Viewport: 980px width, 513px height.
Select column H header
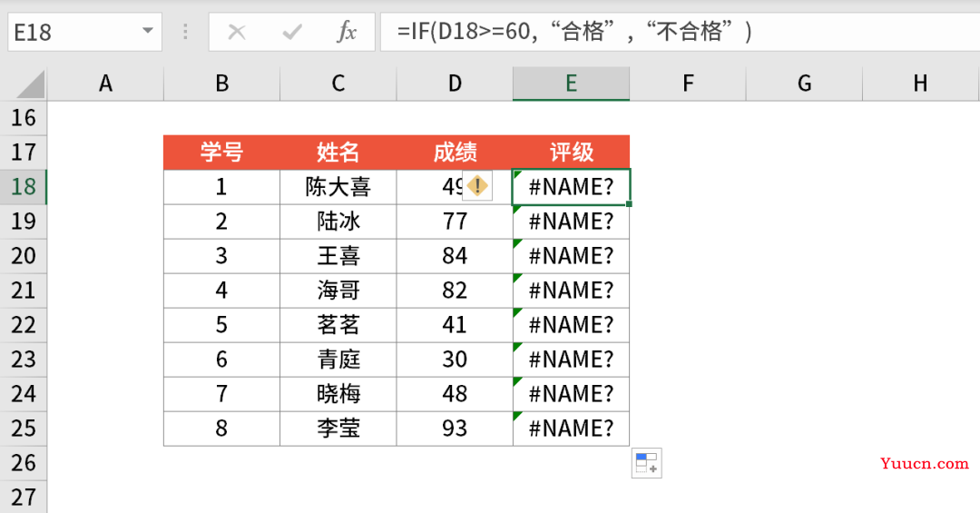point(921,84)
